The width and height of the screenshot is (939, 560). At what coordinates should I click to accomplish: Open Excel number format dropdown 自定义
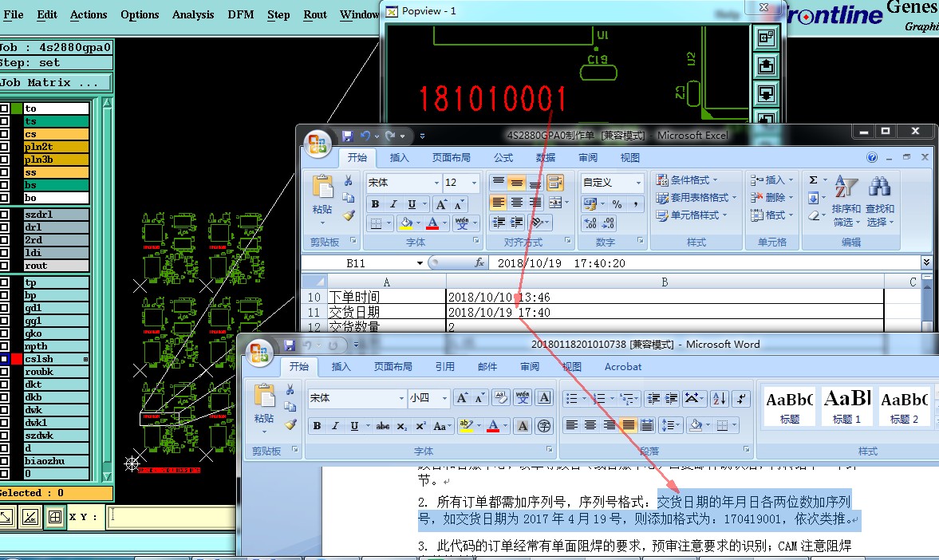638,183
